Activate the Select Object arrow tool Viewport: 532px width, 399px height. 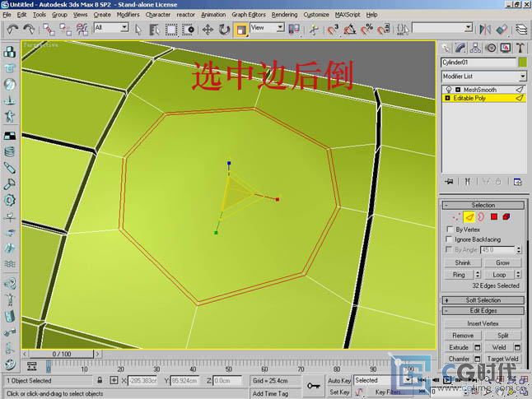tap(138, 30)
